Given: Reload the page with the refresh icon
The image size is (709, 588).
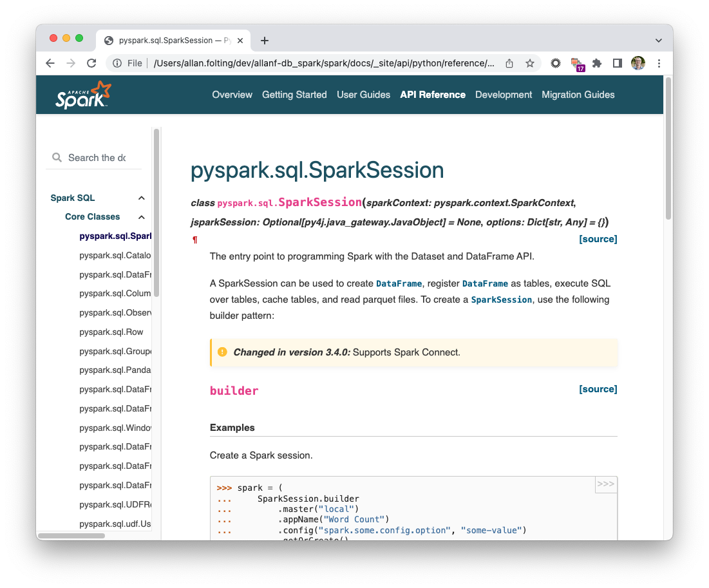Looking at the screenshot, I should click(x=92, y=63).
